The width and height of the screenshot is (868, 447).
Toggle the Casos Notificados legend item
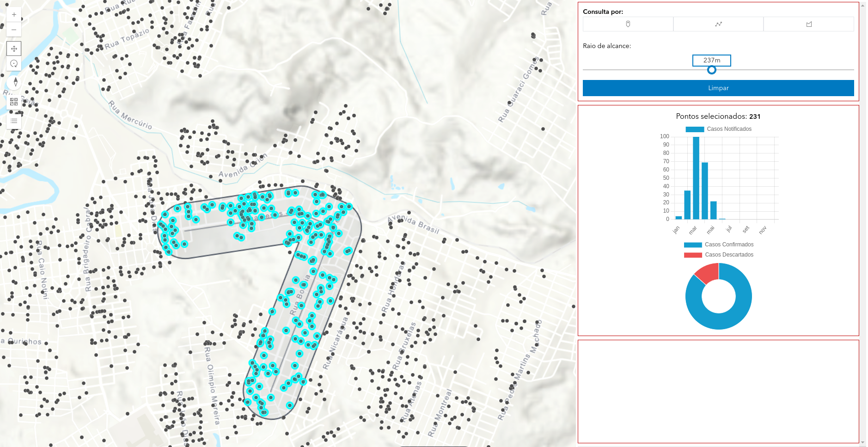[x=719, y=129]
